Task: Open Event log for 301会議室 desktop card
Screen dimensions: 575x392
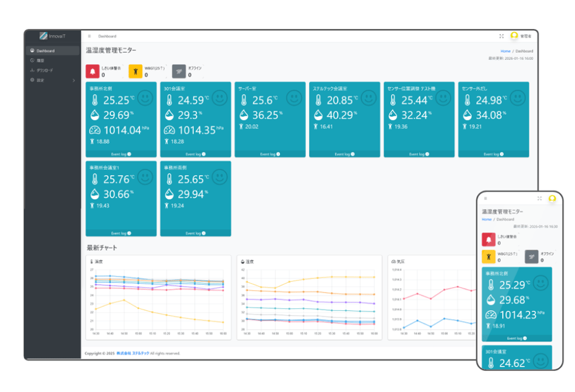Action: tap(196, 154)
